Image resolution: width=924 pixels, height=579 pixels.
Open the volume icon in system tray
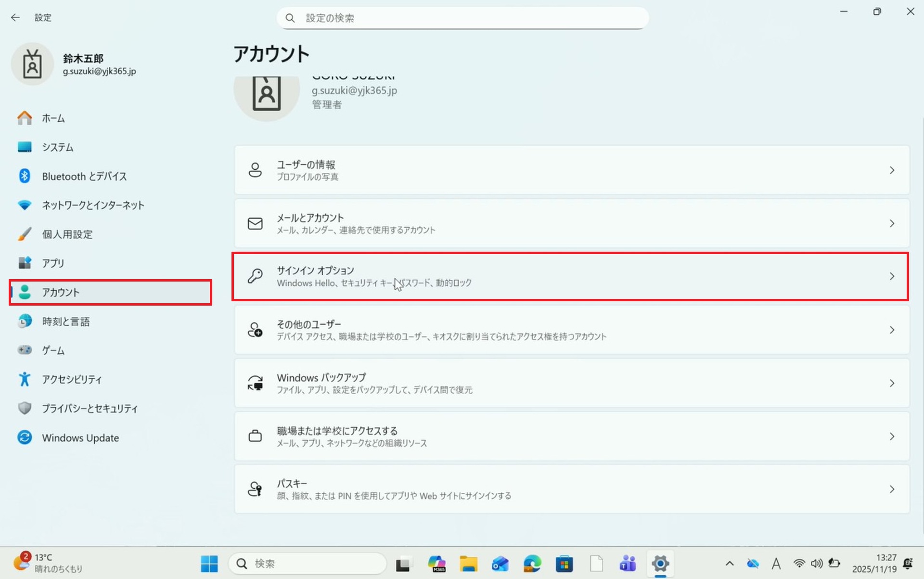tap(816, 563)
